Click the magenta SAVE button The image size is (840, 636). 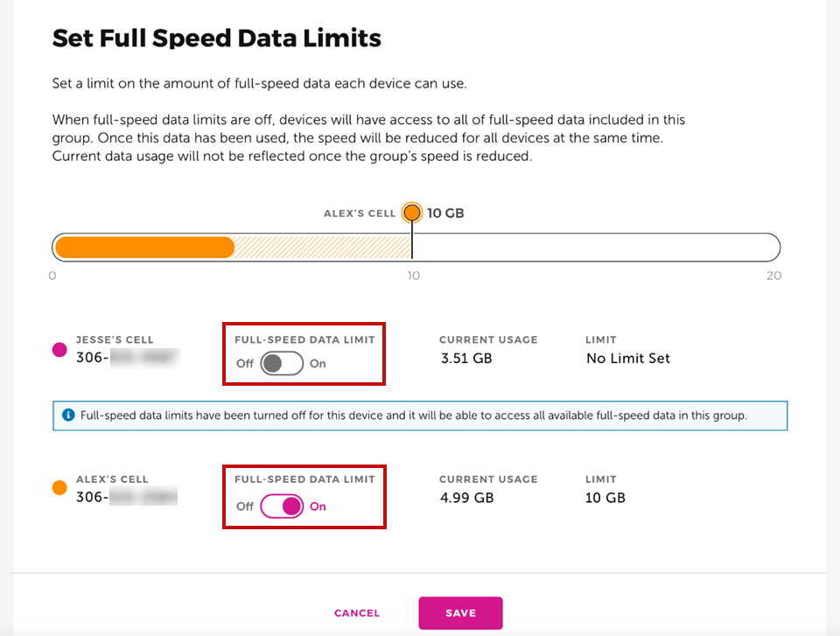click(x=460, y=613)
